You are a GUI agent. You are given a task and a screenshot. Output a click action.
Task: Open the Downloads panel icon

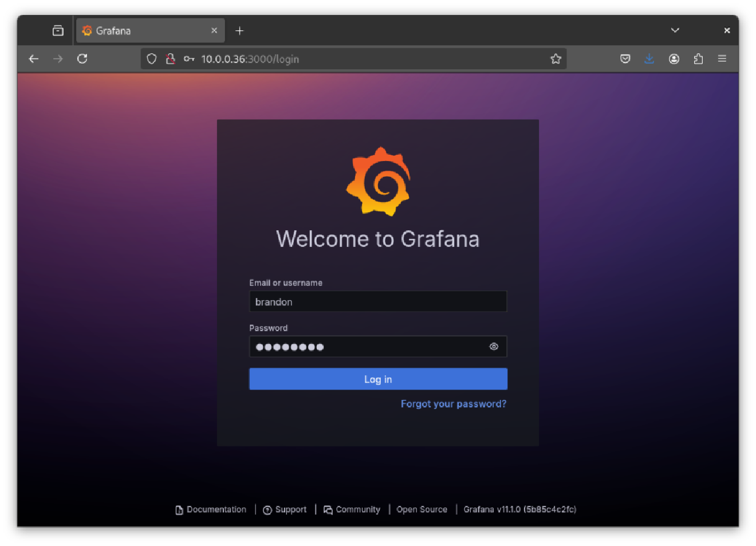pos(649,58)
